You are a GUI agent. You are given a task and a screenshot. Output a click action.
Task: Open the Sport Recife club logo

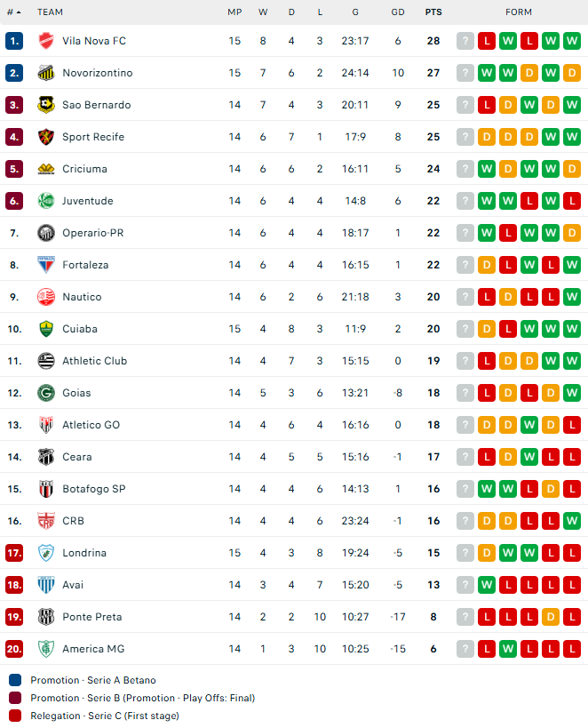pyautogui.click(x=46, y=137)
